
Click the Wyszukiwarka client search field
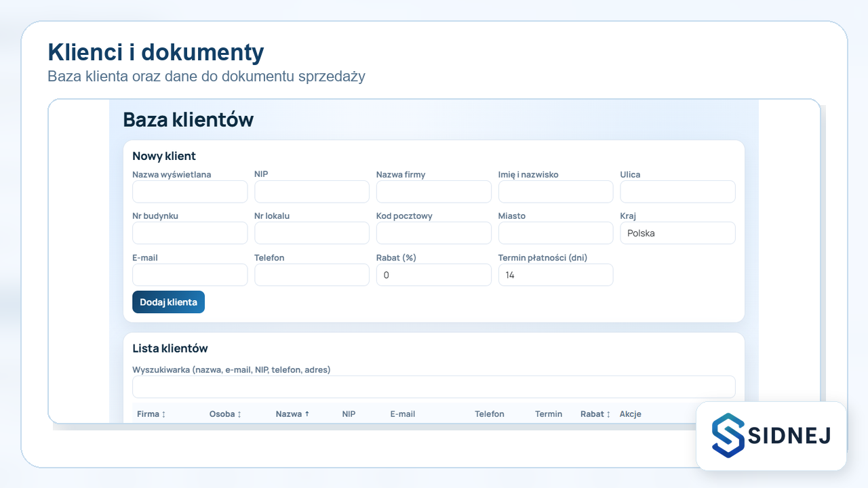pos(434,387)
